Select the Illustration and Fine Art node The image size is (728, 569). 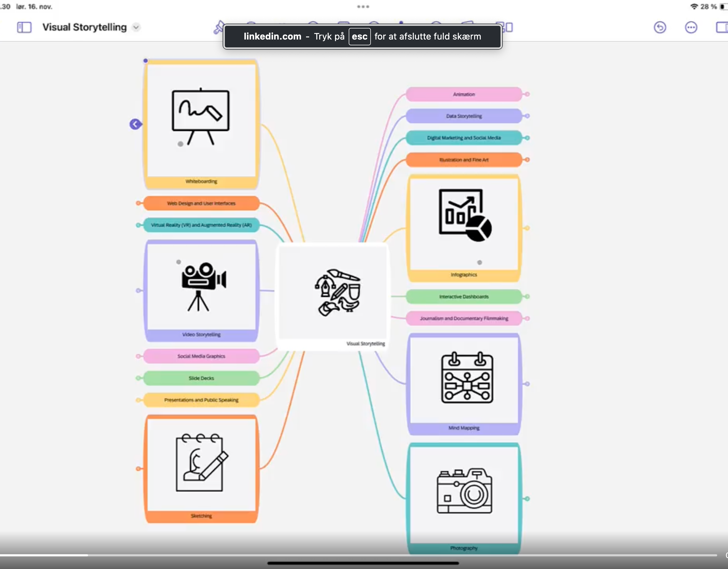pos(464,160)
